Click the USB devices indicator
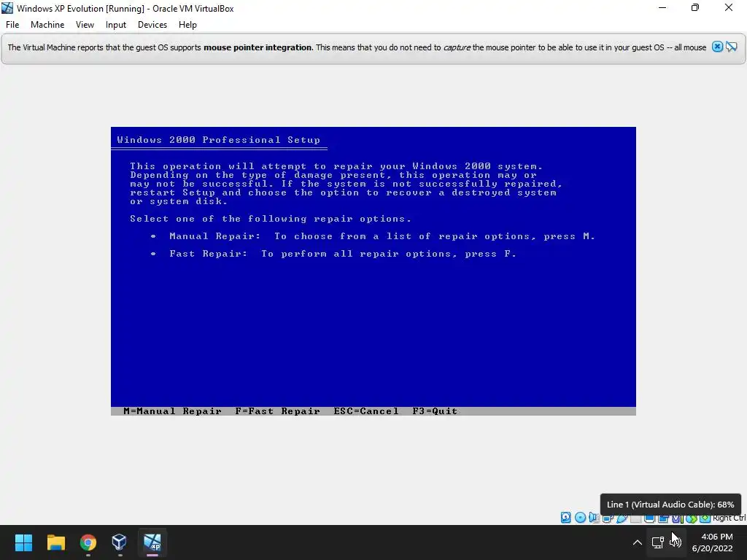 pyautogui.click(x=622, y=518)
